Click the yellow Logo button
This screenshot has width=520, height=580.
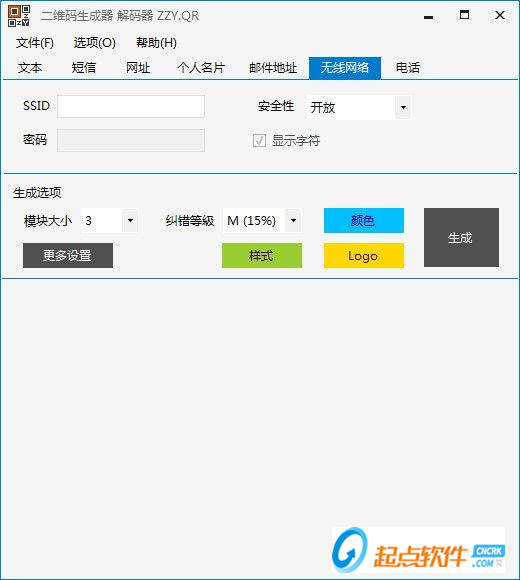[364, 256]
